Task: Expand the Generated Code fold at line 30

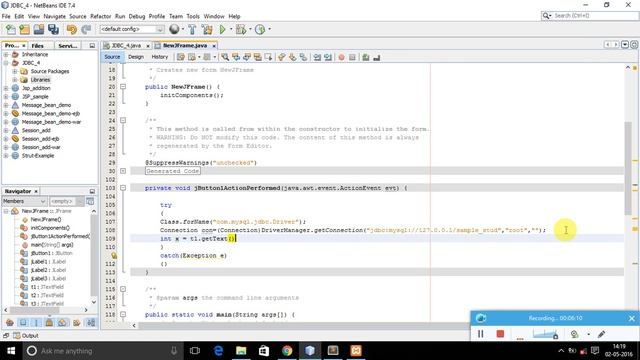Action: [x=123, y=171]
